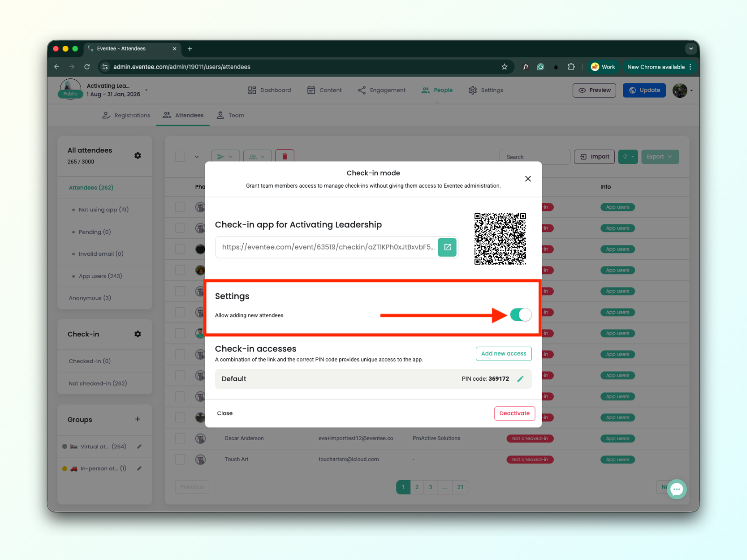The height and width of the screenshot is (560, 747).
Task: Filter by Anonymous (3)
Action: [90, 298]
